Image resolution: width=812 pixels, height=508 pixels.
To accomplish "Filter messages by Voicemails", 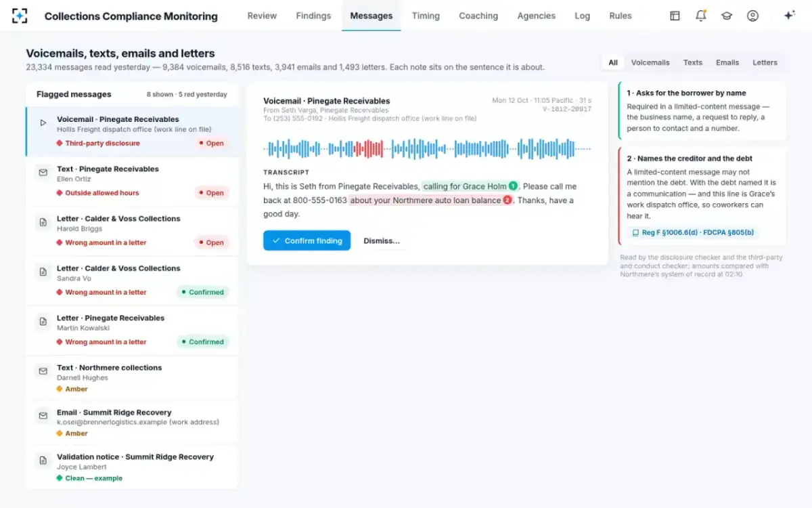I will 650,62.
